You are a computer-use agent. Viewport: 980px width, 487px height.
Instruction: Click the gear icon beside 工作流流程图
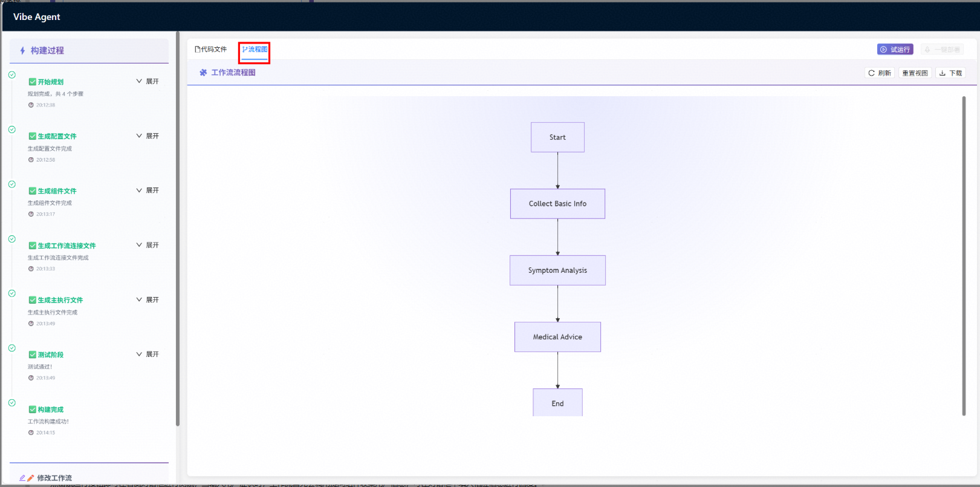pyautogui.click(x=203, y=73)
